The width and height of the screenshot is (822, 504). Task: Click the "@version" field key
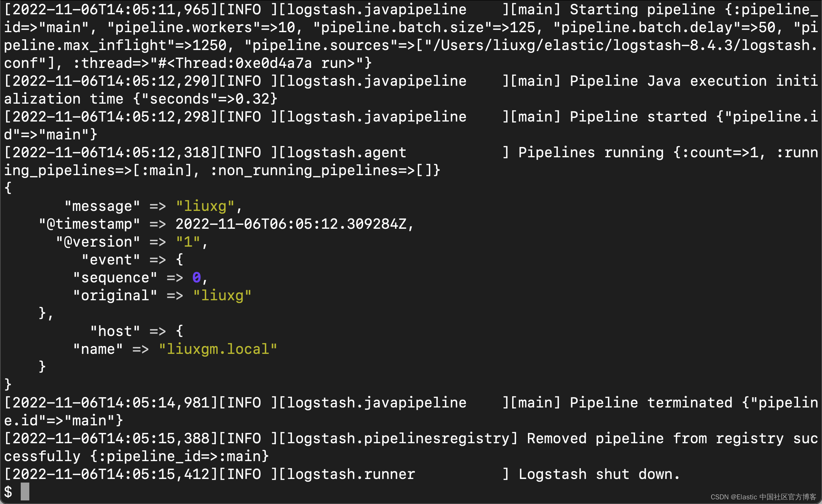[98, 242]
